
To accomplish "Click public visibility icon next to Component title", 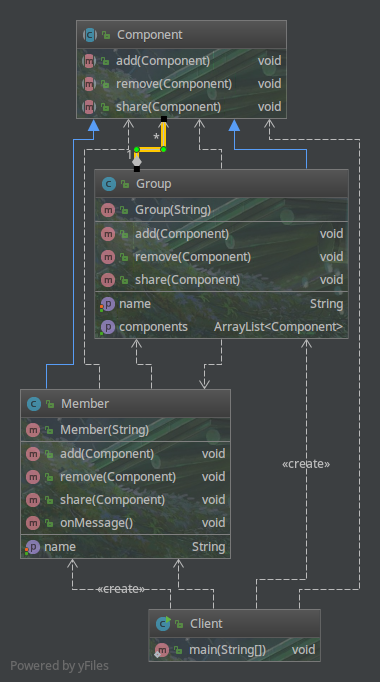I will point(106,35).
